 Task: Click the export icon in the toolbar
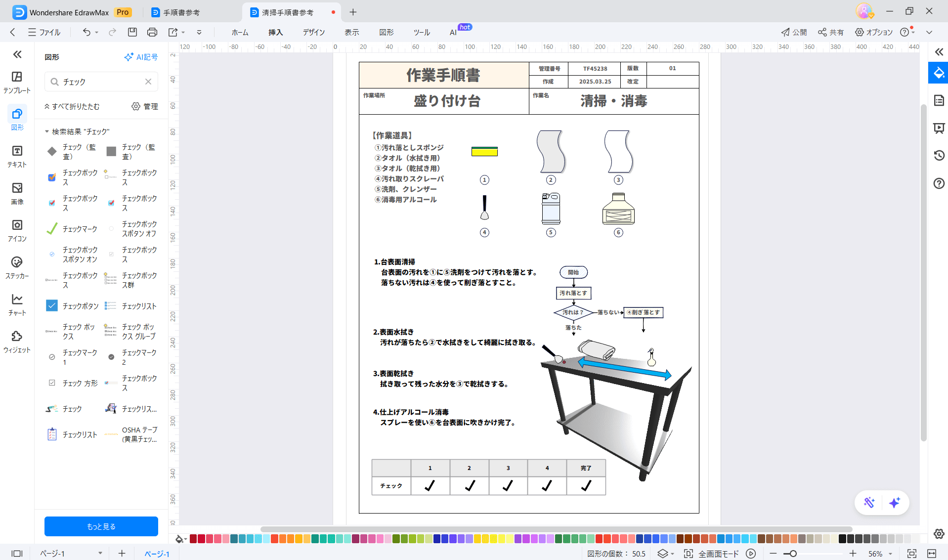click(173, 32)
